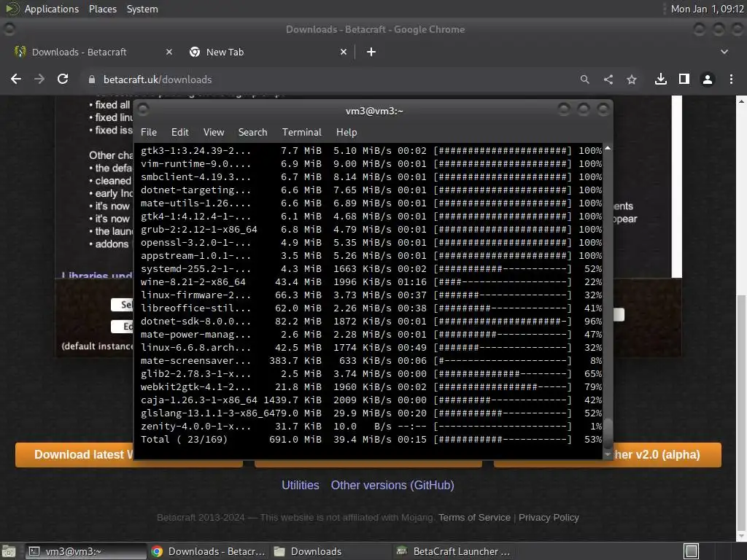Image resolution: width=747 pixels, height=560 pixels.
Task: Open Chrome search zoom icon
Action: click(x=584, y=79)
